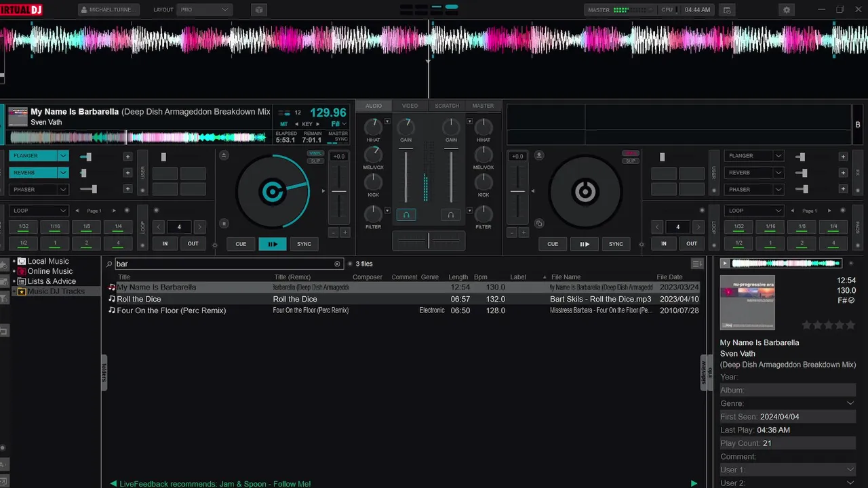
Task: Toggle left deck FLANGER effect on
Action: [x=33, y=156]
